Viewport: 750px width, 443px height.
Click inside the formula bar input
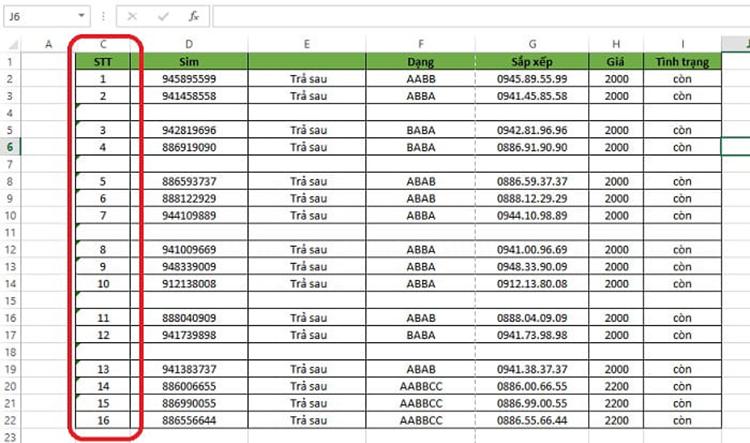click(481, 17)
